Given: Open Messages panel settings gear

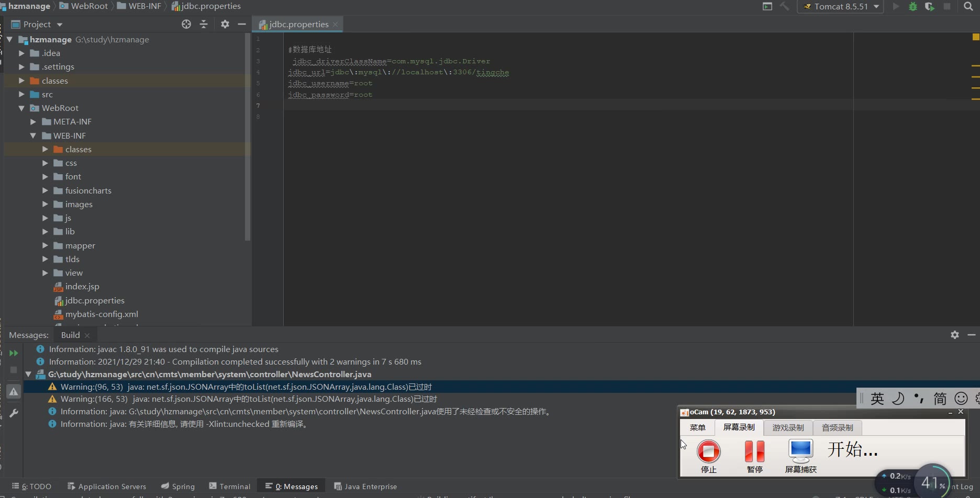Looking at the screenshot, I should pos(955,335).
